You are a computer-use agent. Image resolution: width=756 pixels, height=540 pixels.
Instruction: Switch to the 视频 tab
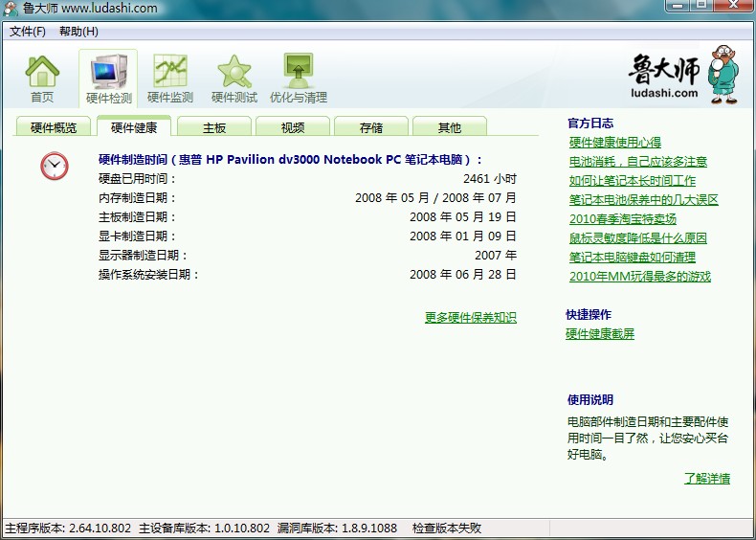click(293, 127)
